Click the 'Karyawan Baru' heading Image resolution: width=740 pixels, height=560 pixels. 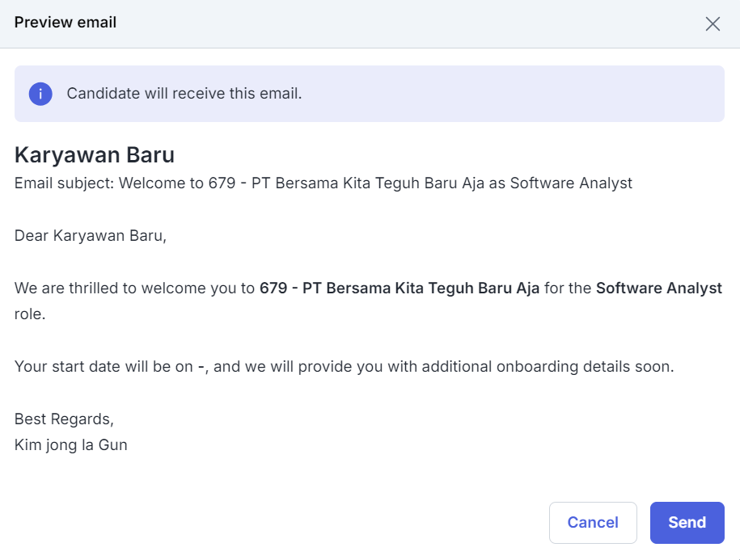[x=95, y=154]
